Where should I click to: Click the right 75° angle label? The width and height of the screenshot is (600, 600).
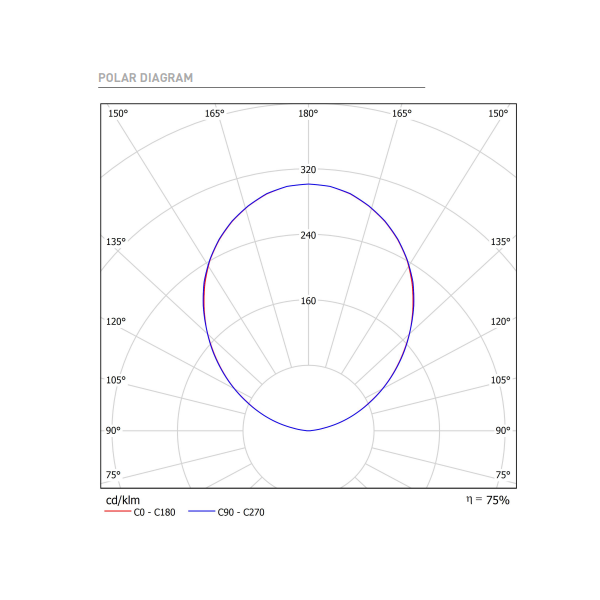click(x=503, y=475)
